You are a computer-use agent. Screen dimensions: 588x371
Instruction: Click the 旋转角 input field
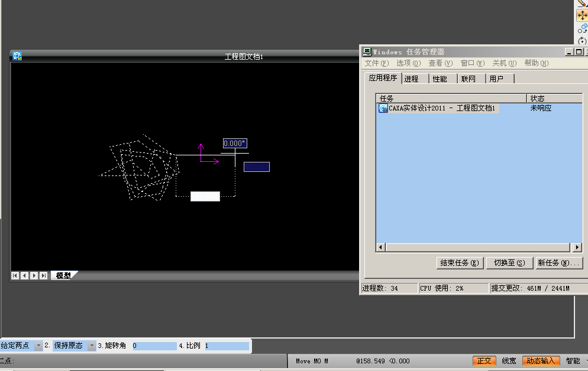[154, 346]
